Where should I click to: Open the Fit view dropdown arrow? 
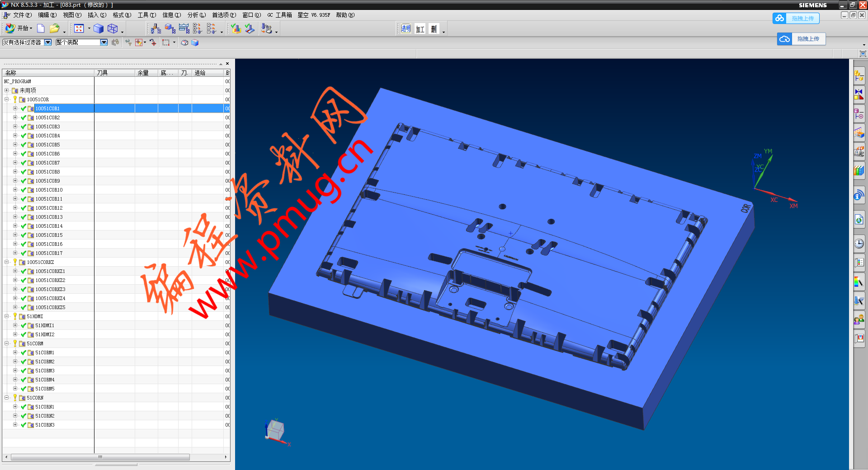[89, 28]
